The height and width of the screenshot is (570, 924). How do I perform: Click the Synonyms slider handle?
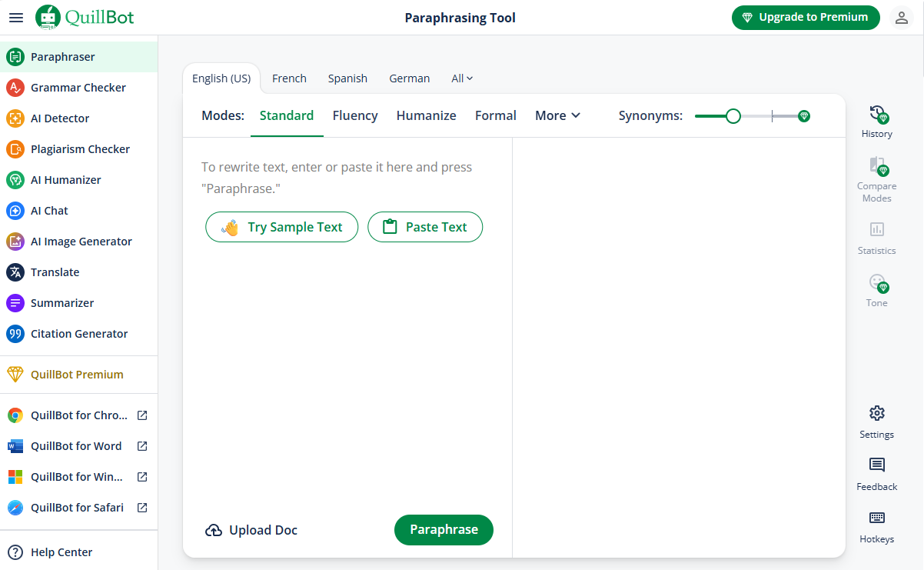click(x=733, y=116)
